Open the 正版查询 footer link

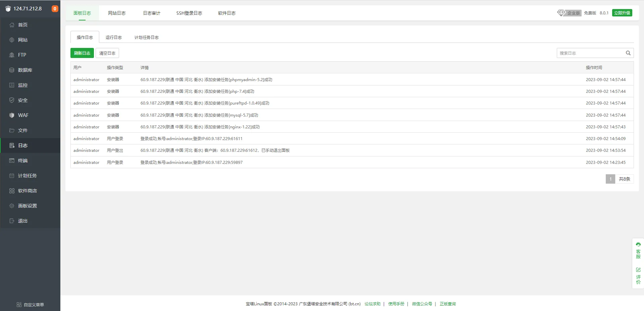click(x=448, y=304)
